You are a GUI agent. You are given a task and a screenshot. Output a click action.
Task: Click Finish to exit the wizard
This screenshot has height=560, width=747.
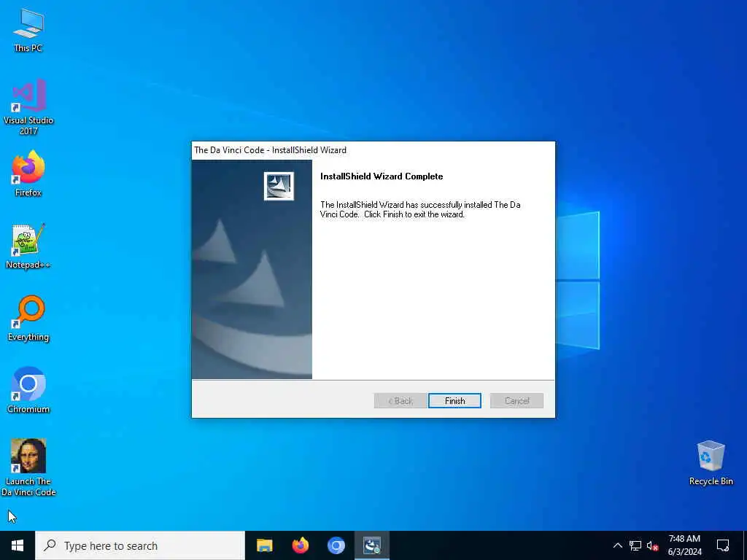click(x=454, y=401)
